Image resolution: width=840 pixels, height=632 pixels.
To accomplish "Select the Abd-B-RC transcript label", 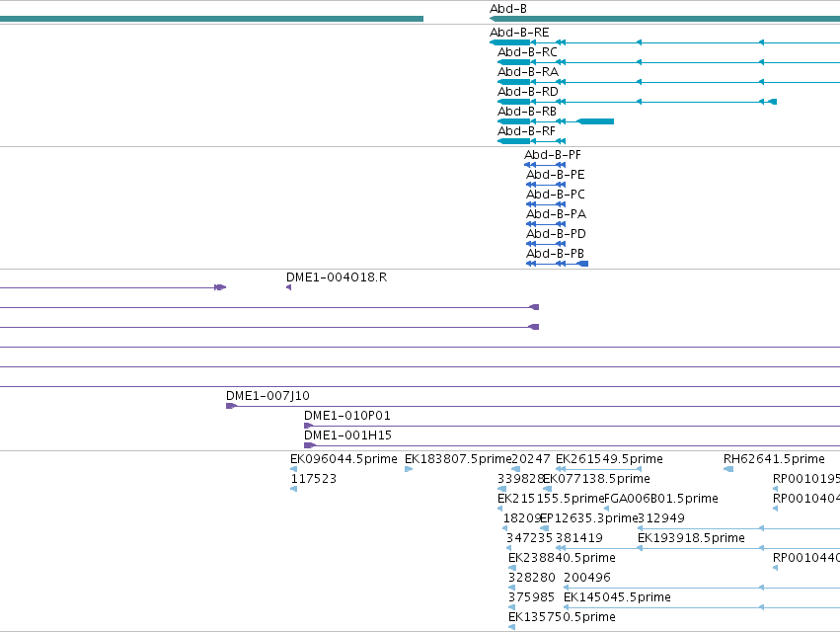I will pos(527,52).
